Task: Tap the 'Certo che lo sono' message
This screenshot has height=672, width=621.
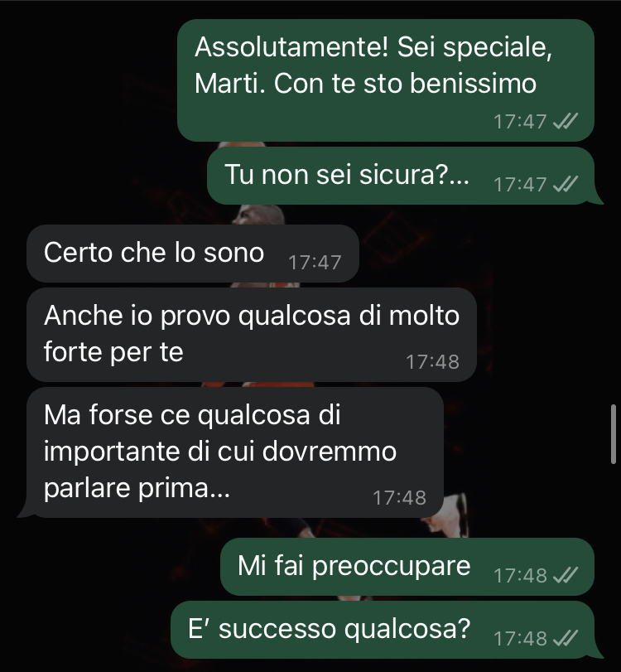Action: [193, 254]
